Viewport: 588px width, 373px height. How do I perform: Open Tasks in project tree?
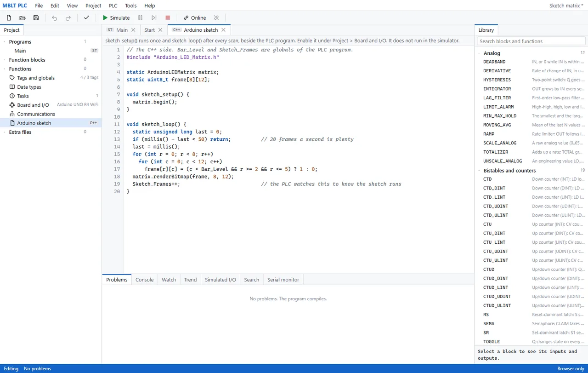[51, 96]
